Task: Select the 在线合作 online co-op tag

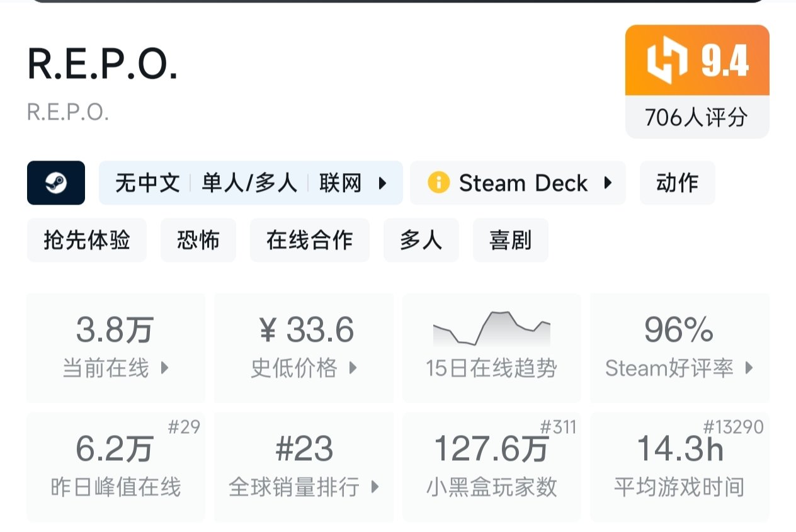Action: coord(309,240)
